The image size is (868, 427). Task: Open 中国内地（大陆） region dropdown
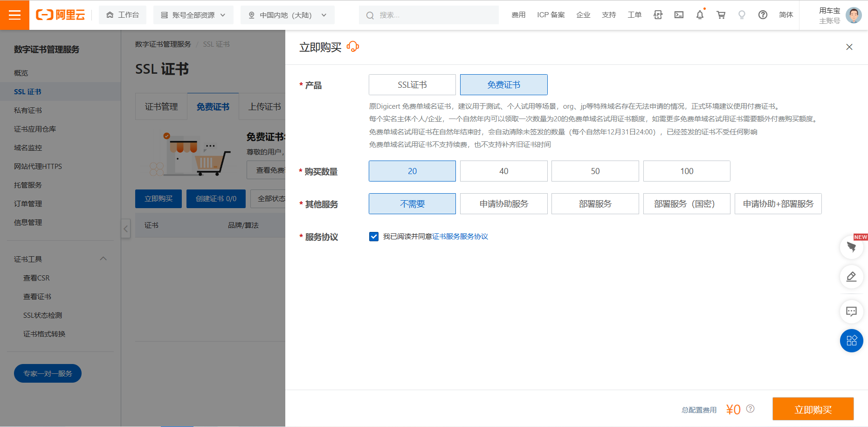(x=287, y=15)
